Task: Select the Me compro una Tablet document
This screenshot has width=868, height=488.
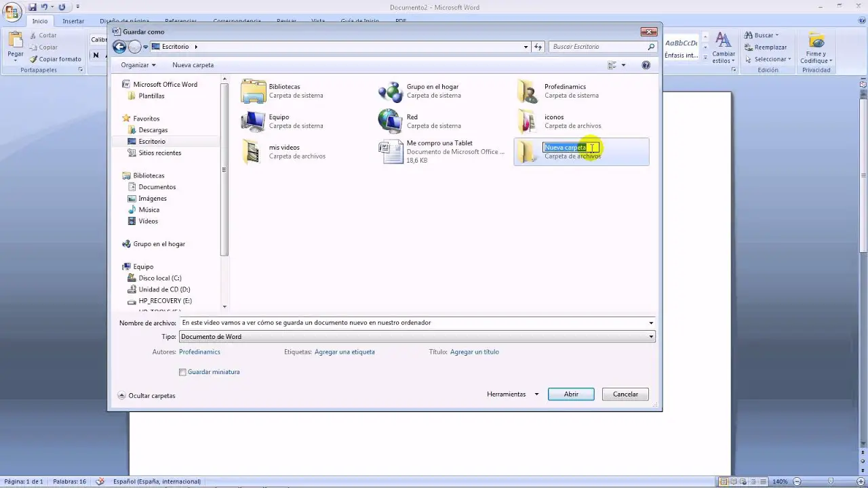Action: click(x=442, y=152)
